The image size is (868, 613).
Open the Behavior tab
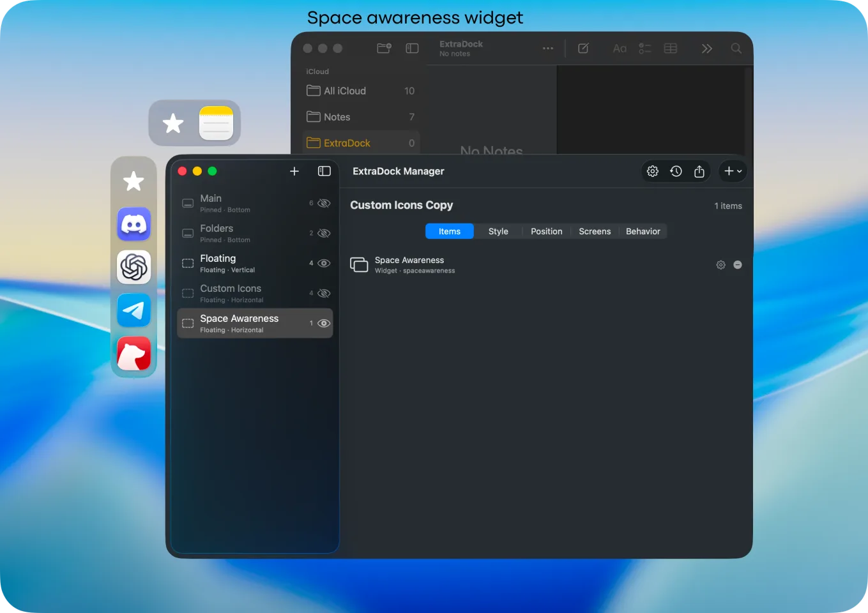[x=643, y=231]
